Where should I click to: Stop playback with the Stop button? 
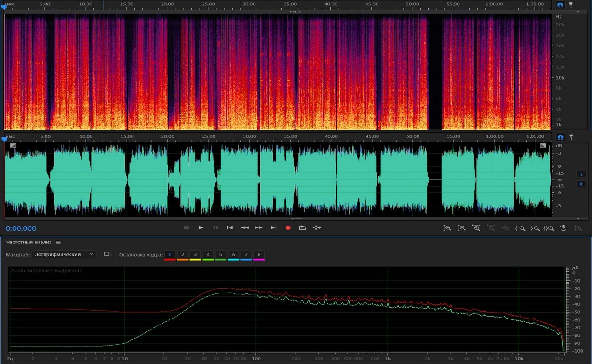(x=186, y=227)
